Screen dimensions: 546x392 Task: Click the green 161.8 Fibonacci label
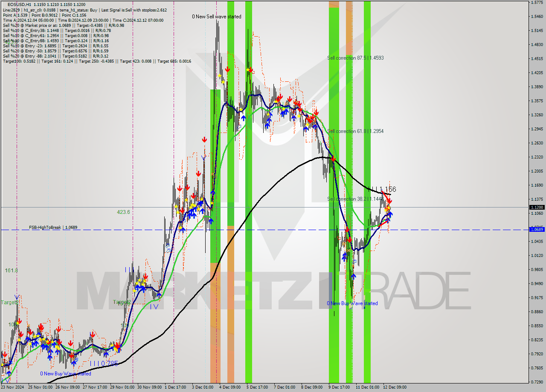(x=12, y=270)
